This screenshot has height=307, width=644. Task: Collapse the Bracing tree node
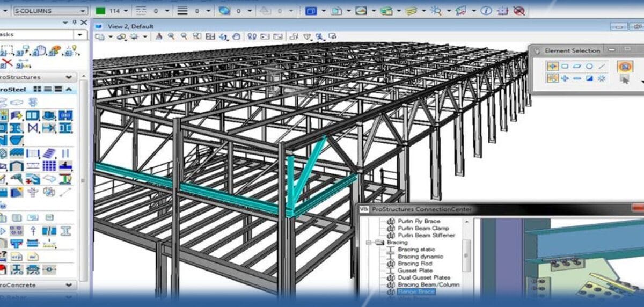point(369,243)
